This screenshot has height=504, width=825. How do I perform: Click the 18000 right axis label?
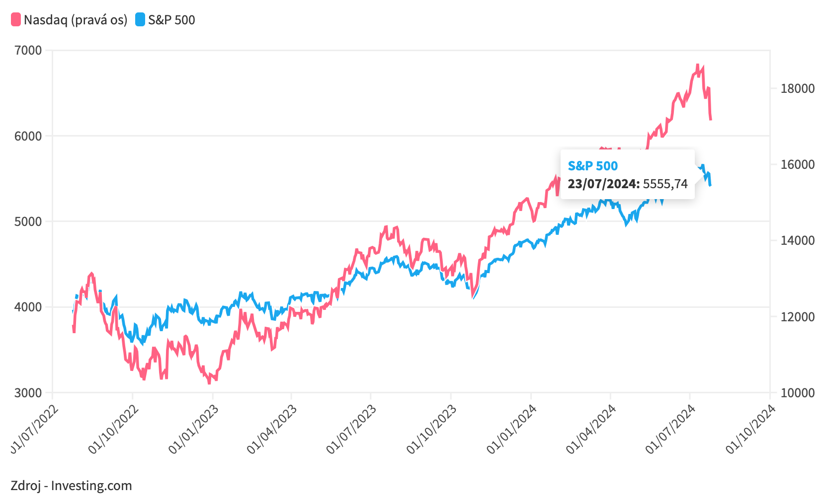[x=798, y=88]
